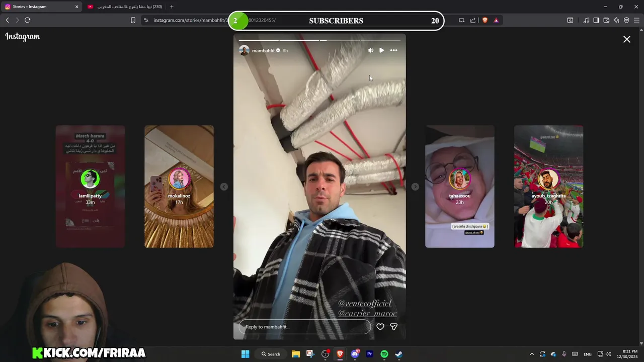The width and height of the screenshot is (644, 362).
Task: Play the paused mambahfit story
Action: click(x=381, y=50)
